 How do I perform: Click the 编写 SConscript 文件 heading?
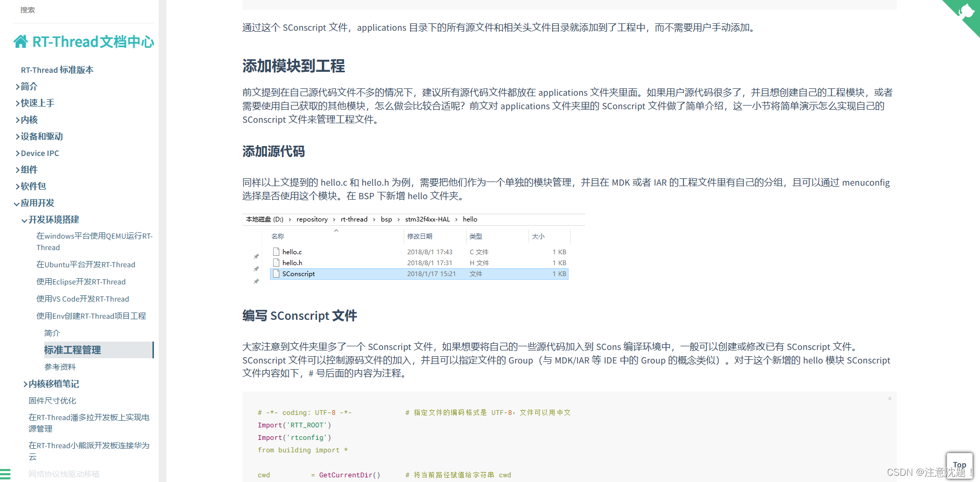point(300,316)
